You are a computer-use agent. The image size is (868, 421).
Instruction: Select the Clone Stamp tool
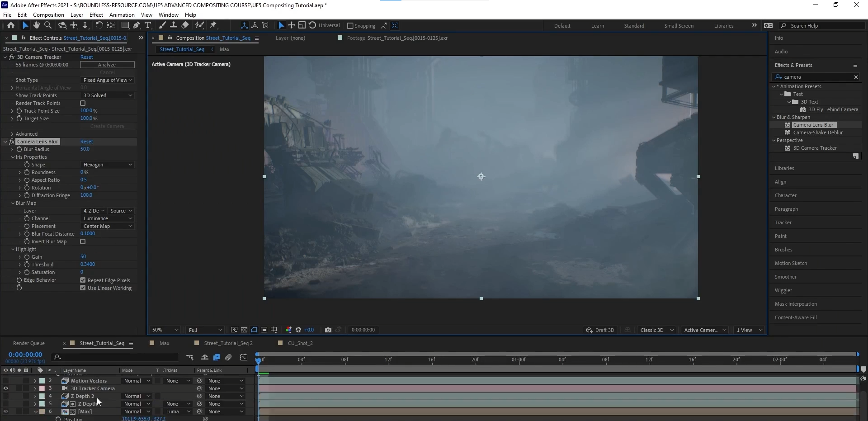173,25
